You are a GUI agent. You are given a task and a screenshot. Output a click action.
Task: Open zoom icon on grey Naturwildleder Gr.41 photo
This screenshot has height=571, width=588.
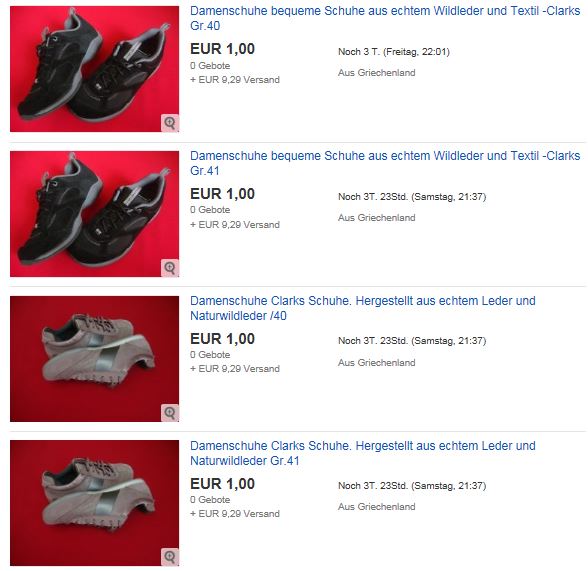point(170,557)
